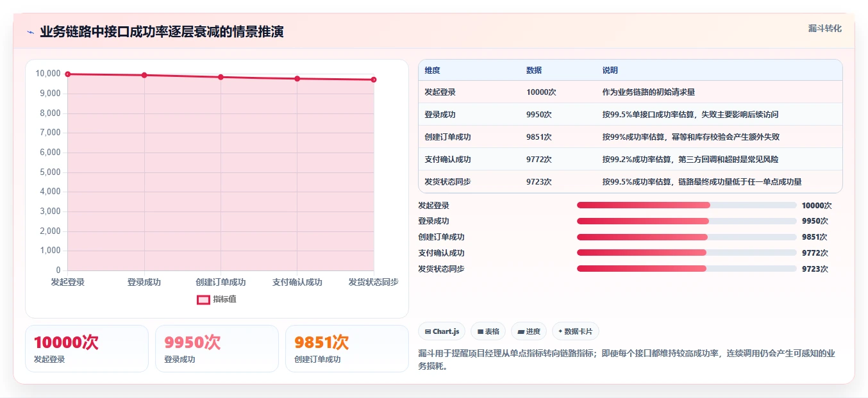This screenshot has height=398, width=868.
Task: Click the 9723次 value in the table
Action: [x=539, y=182]
